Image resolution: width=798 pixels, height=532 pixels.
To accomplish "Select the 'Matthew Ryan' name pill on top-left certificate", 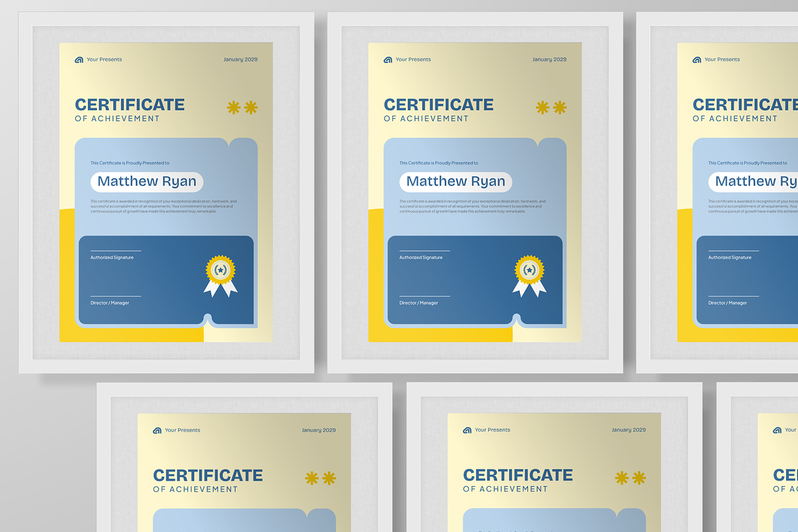I will click(x=147, y=182).
